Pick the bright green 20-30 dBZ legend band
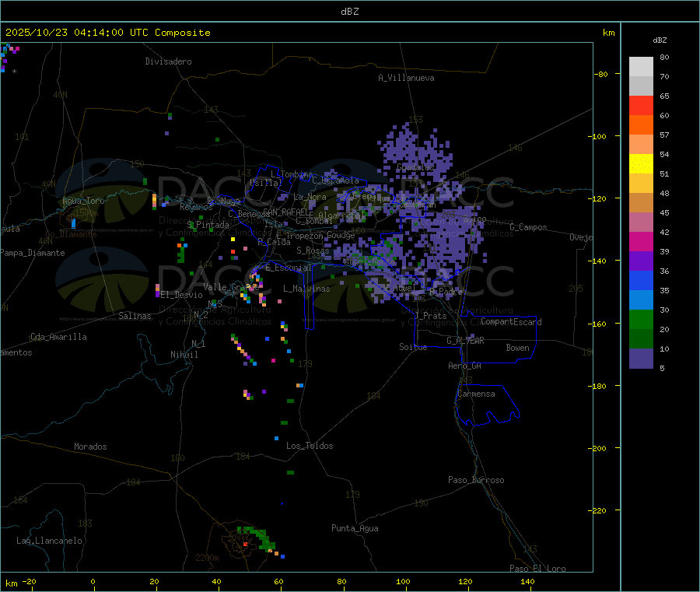This screenshot has width=700, height=592. coord(641,319)
